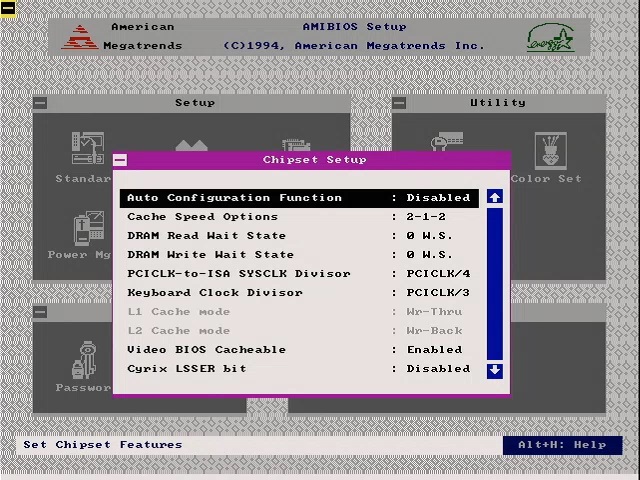Screen dimensions: 640x480
Task: Click the Utility window title bar
Action: tap(499, 103)
